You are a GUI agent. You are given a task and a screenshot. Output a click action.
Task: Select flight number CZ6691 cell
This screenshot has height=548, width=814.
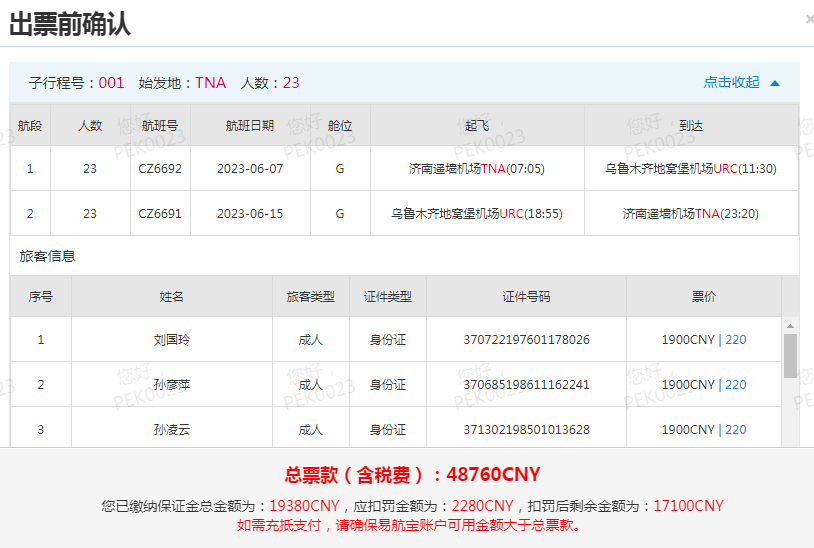160,214
